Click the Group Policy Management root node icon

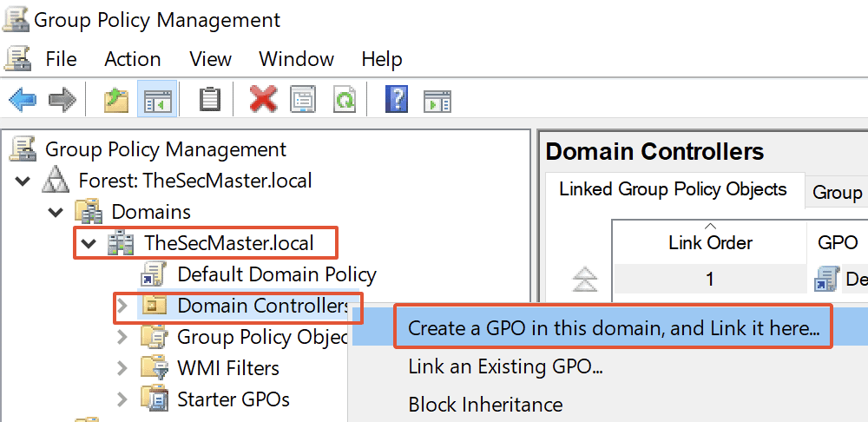(x=23, y=149)
